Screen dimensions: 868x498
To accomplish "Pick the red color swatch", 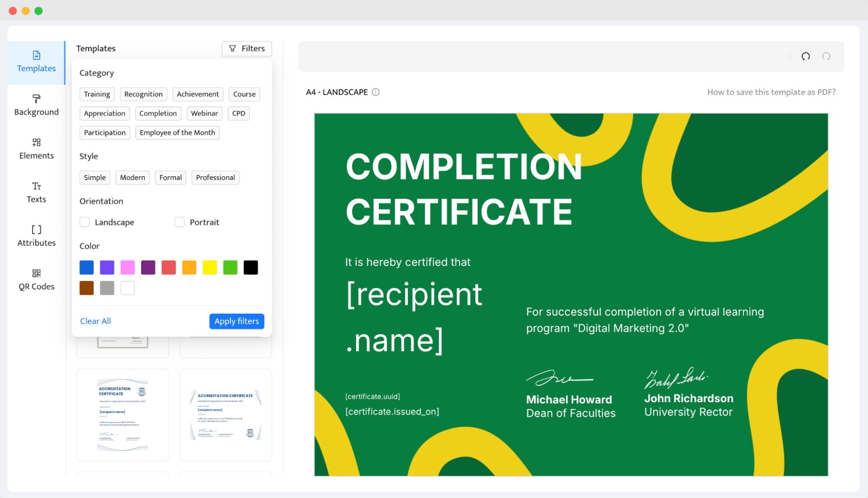I will 169,267.
